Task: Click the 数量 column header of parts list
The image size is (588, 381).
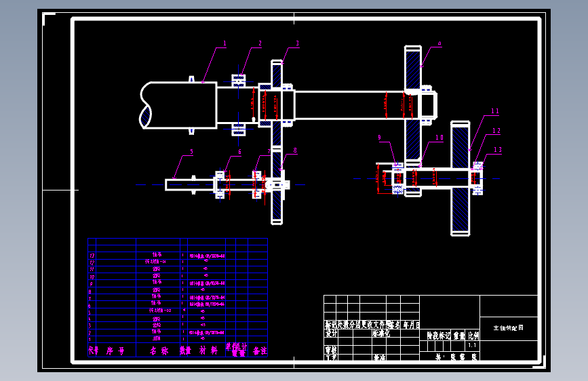Action: coord(185,350)
